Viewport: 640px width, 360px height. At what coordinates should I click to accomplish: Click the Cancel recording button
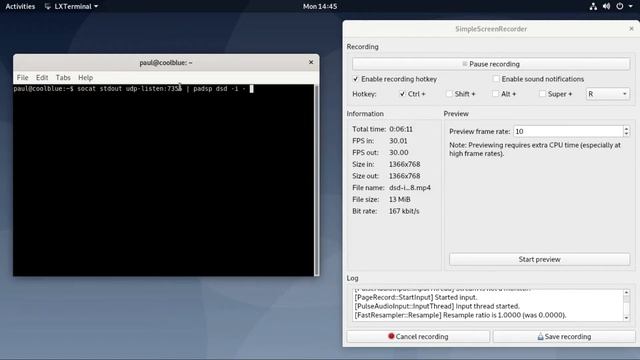click(x=418, y=337)
